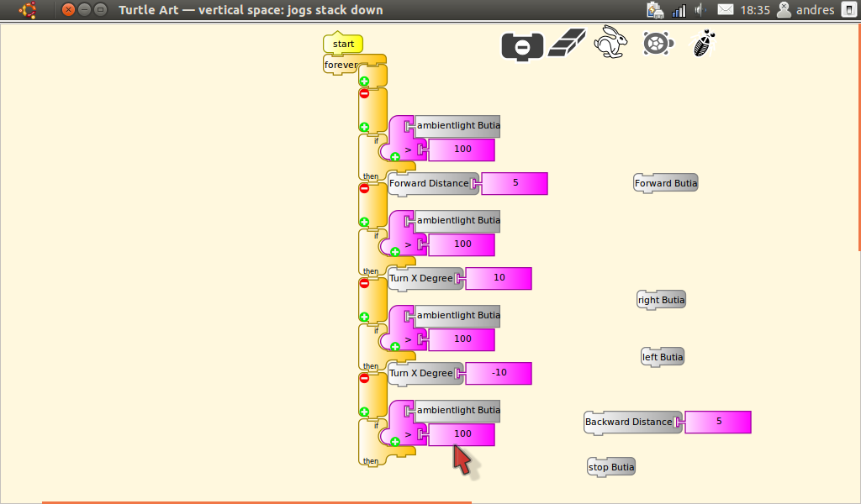Edit the 5 value of Backward Distance
This screenshot has width=861, height=504.
coord(718,422)
